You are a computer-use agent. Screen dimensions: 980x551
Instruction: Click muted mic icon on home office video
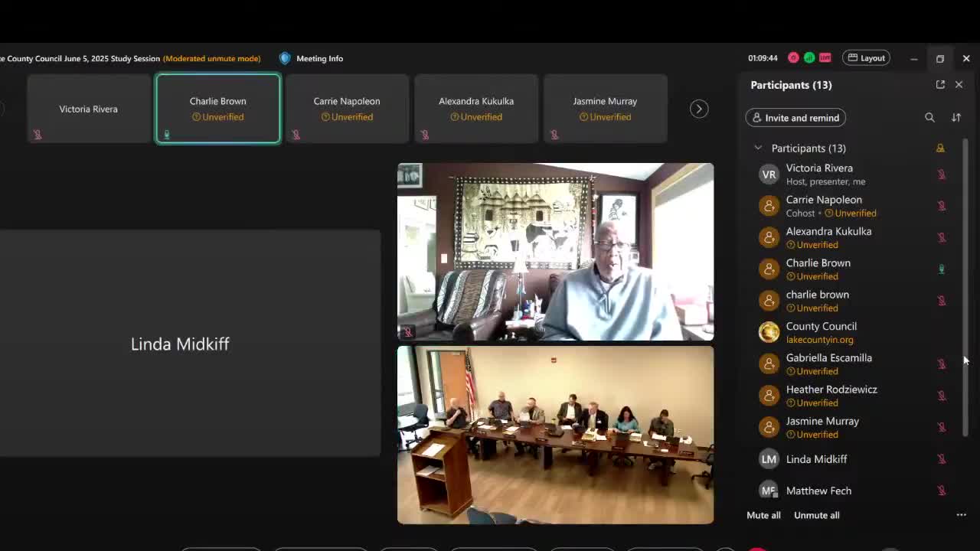click(408, 332)
